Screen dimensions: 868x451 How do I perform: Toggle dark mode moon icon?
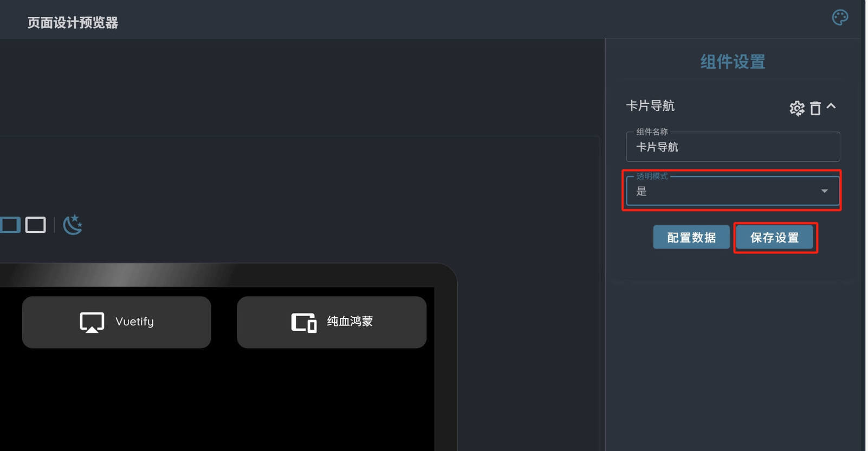73,224
